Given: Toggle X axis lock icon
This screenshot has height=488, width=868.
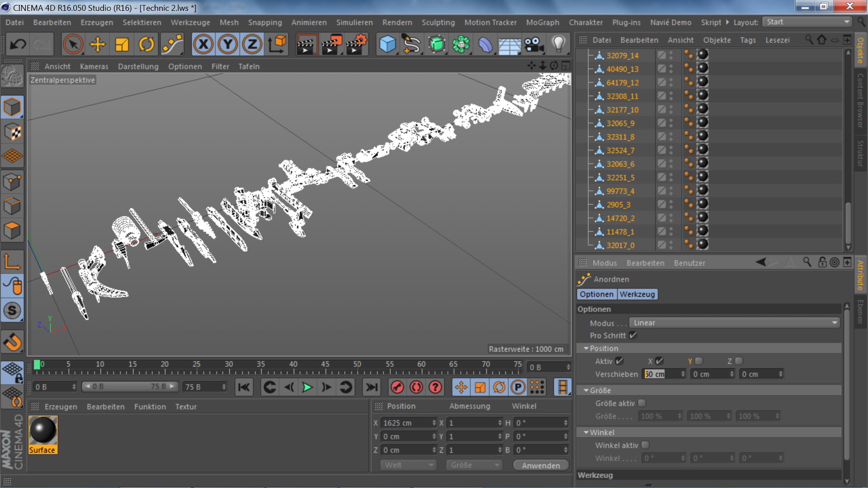Looking at the screenshot, I should (203, 44).
